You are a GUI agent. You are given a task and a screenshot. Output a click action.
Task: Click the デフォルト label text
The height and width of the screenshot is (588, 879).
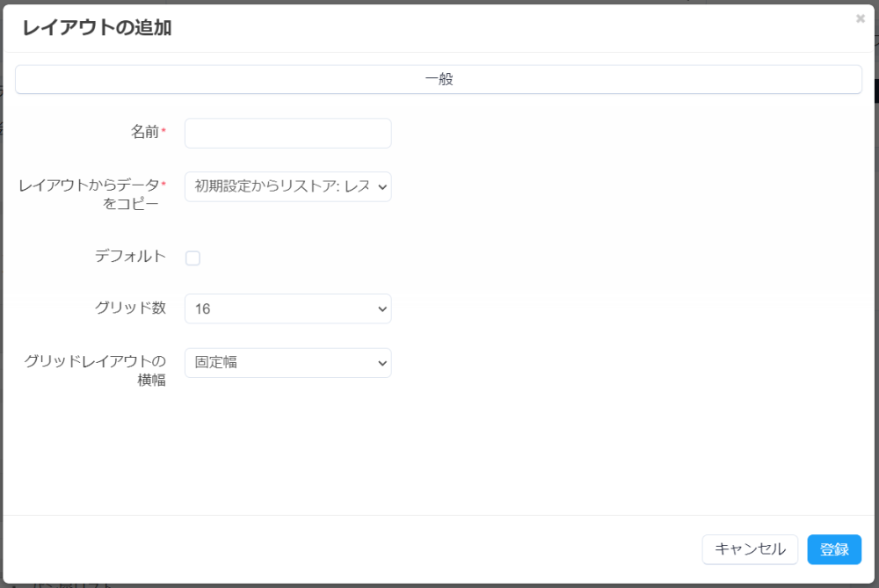pos(130,257)
